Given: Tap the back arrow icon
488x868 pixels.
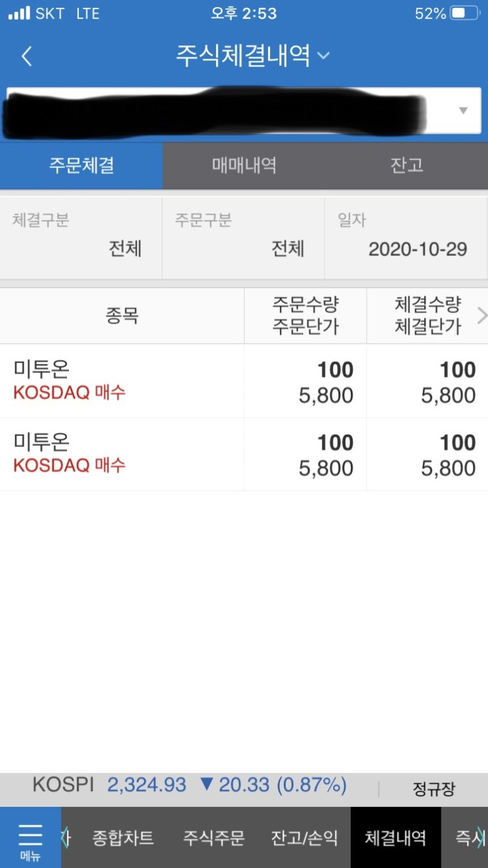Looking at the screenshot, I should (26, 56).
